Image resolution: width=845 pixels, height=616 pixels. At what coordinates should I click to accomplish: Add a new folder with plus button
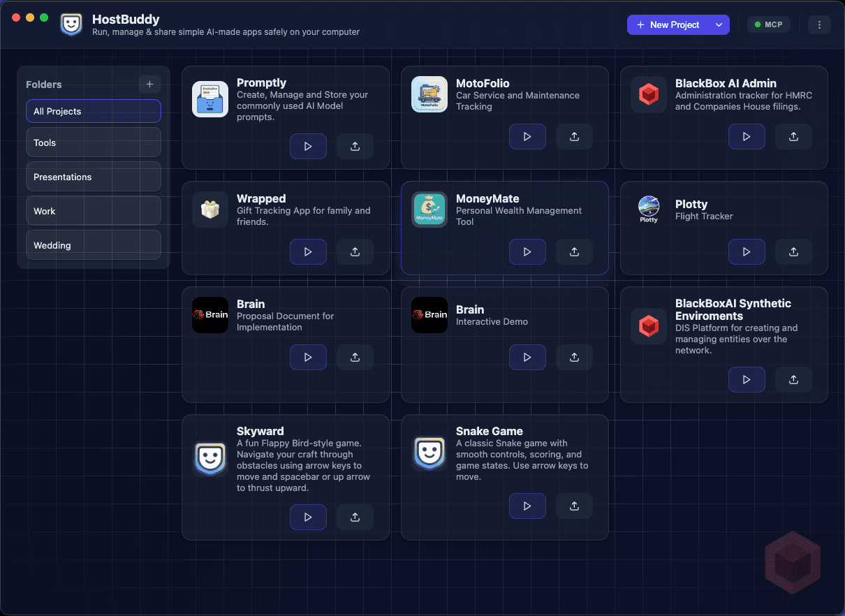coord(149,85)
